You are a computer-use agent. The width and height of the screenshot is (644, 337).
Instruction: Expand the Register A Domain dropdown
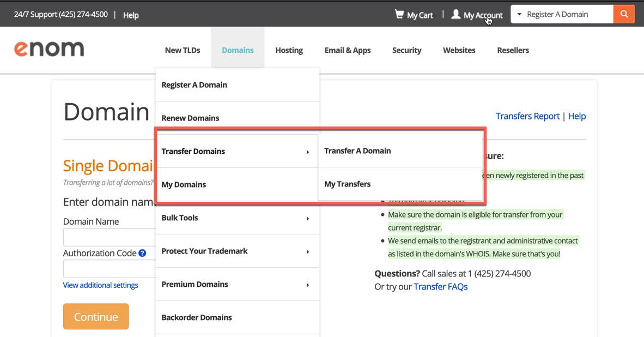coord(561,14)
